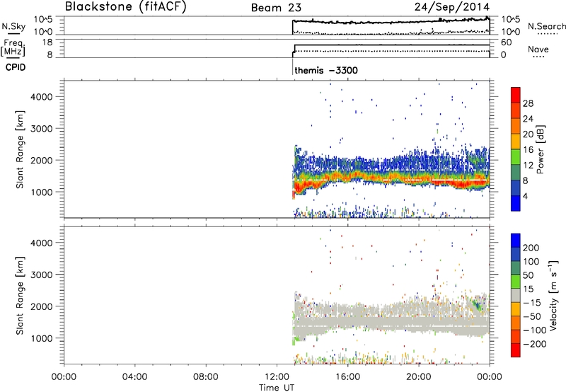Image resolution: width=566 pixels, height=392 pixels.
Task: Click the 60 Nave axis value
Action: pyautogui.click(x=506, y=42)
